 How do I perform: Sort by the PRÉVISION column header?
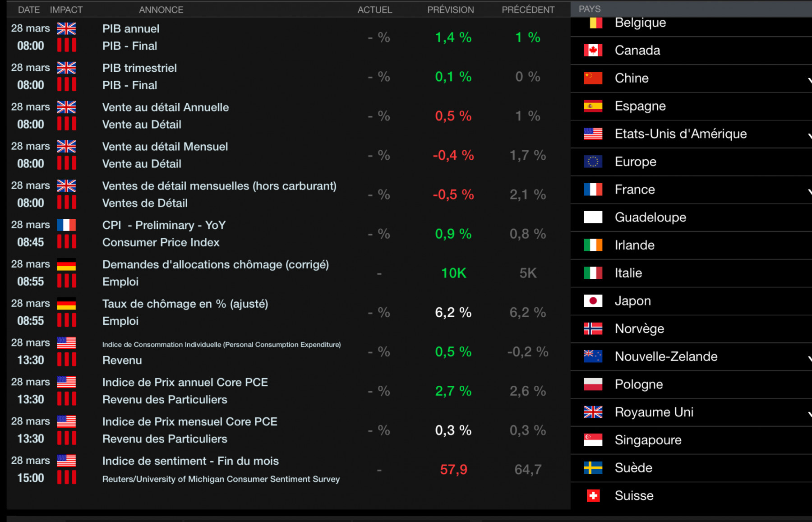tap(451, 9)
